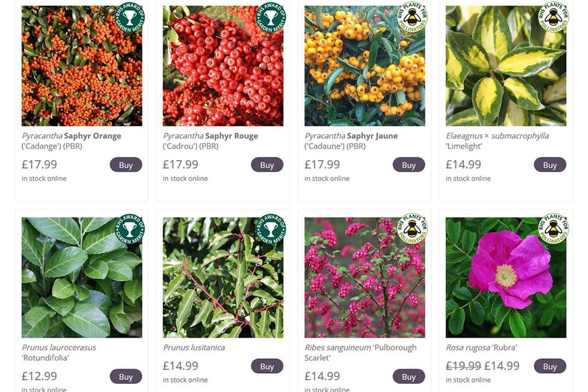Viewport: 588px width, 392px height.
Task: Click the Pollinators bee badge on Rosa rugosa
Action: pos(553,229)
